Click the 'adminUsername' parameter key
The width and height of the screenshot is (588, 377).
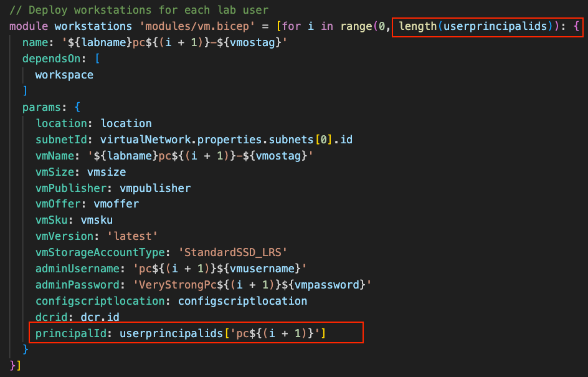pos(77,269)
